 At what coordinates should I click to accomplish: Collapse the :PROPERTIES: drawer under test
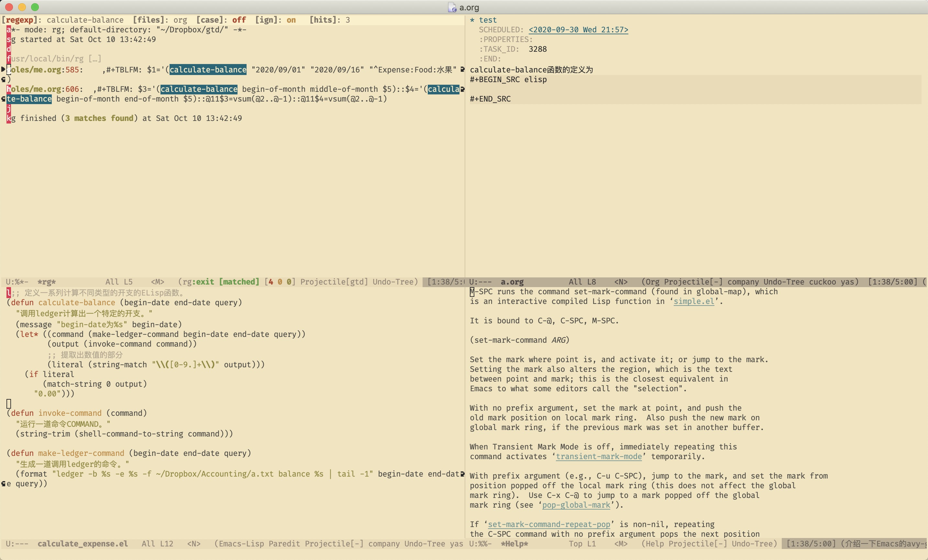[x=505, y=39]
